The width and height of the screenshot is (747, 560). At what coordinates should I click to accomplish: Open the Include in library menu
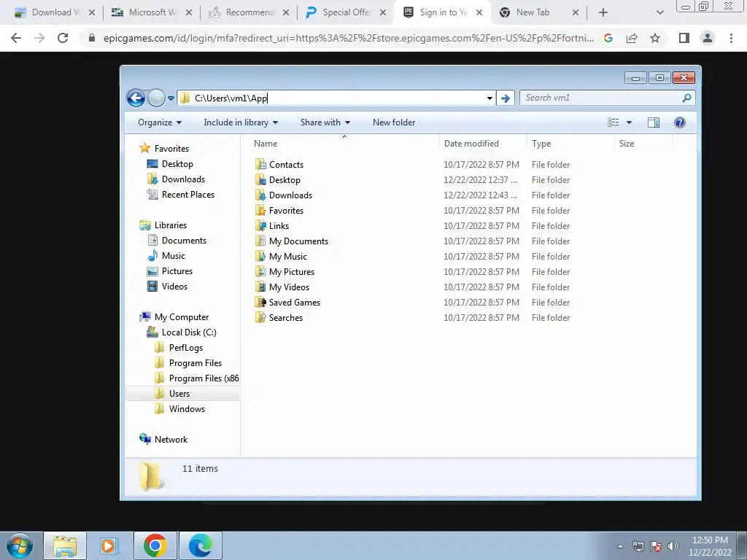tap(241, 122)
